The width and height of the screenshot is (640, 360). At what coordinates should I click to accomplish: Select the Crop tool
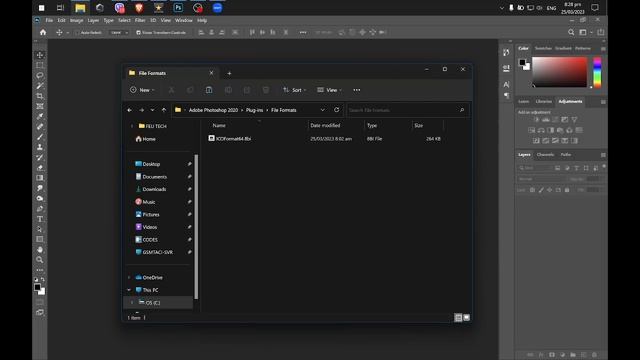click(x=40, y=96)
